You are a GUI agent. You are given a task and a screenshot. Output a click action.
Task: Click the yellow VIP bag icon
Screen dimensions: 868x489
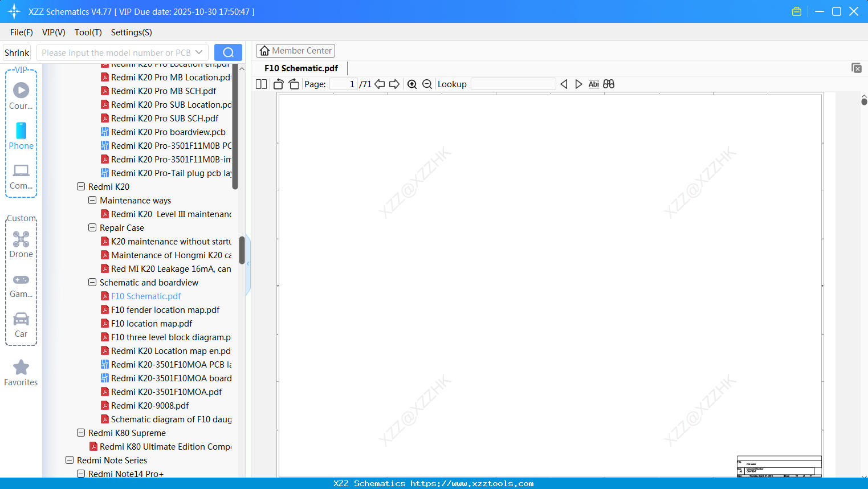point(797,11)
